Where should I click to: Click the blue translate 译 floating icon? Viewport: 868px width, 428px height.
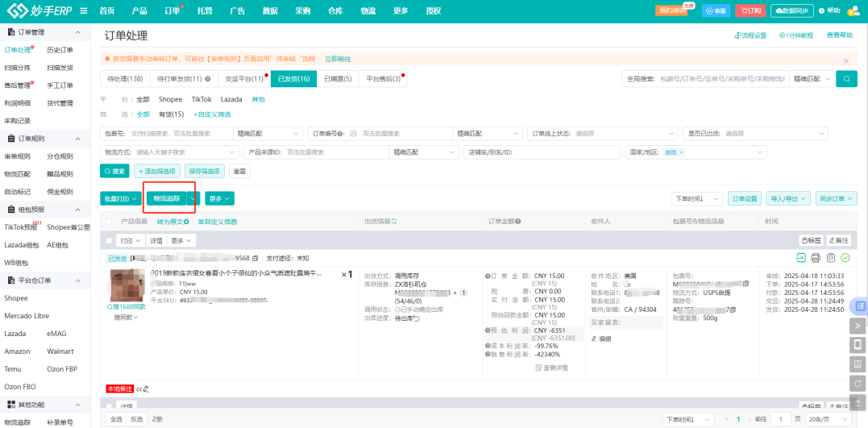click(860, 305)
